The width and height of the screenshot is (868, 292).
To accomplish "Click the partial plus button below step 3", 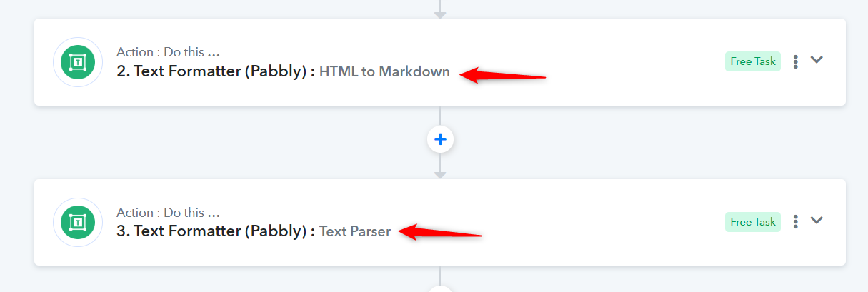I will point(440,289).
